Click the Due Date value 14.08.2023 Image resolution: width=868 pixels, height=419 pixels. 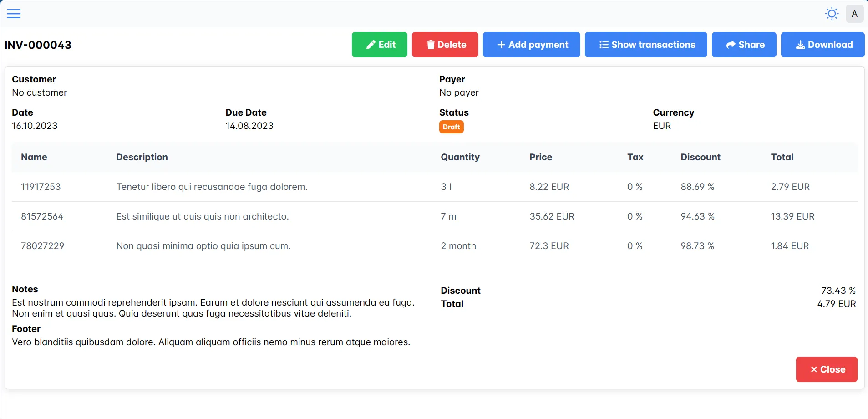point(249,126)
